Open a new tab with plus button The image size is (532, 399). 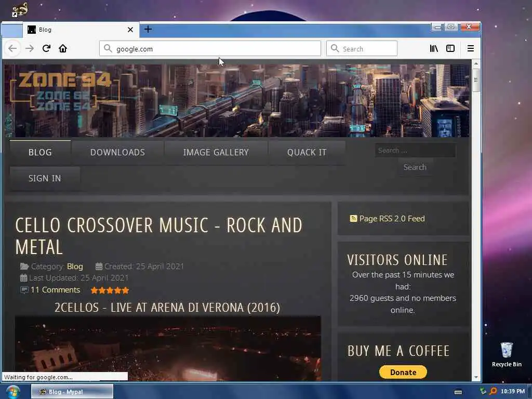(x=148, y=29)
